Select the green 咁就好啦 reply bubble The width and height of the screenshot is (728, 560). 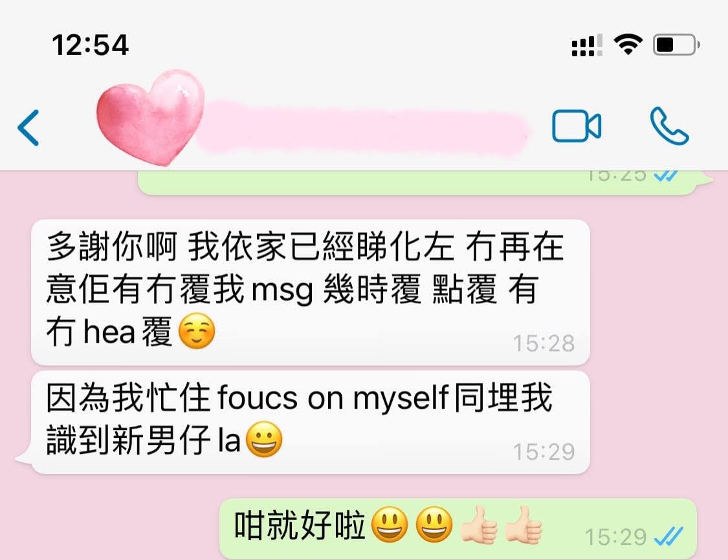pos(458,529)
